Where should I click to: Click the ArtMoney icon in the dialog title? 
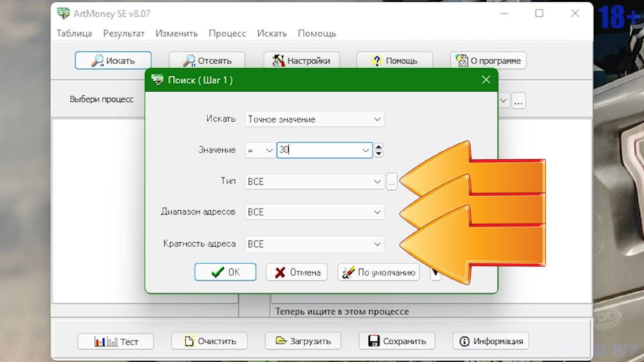tap(158, 80)
